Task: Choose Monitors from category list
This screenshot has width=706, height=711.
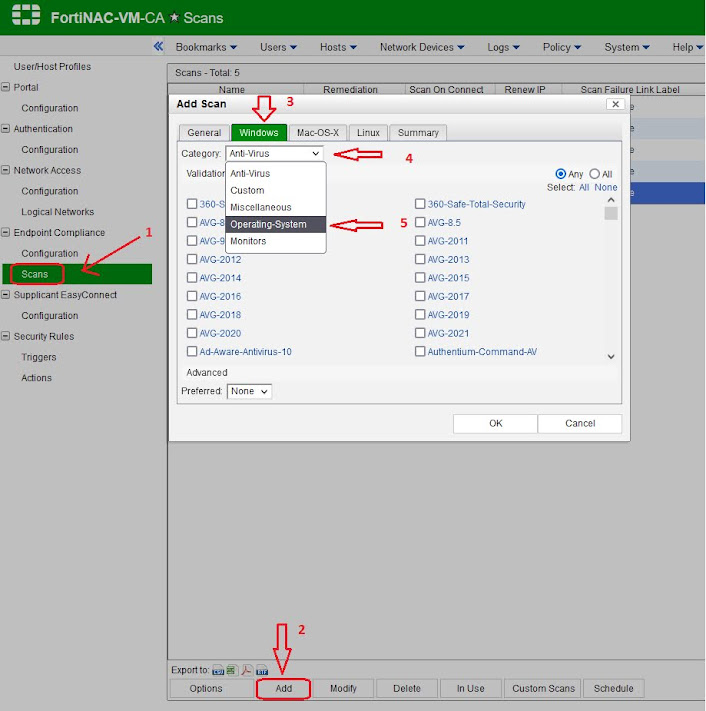Action: pyautogui.click(x=276, y=241)
